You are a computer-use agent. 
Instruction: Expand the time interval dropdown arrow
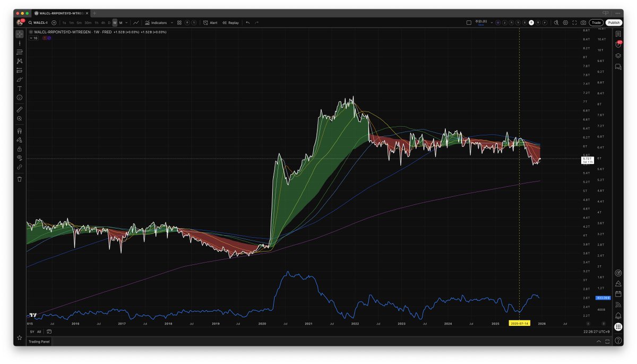(126, 23)
